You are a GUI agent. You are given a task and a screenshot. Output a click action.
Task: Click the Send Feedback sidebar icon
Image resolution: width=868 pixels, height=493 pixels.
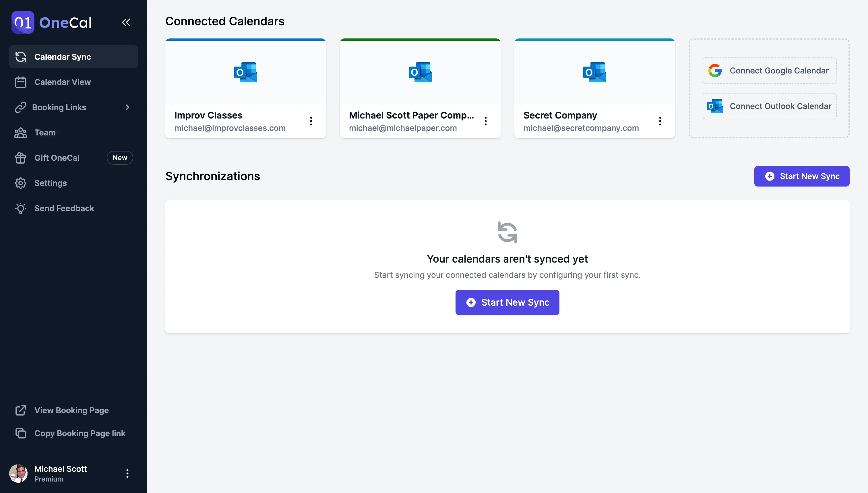click(20, 209)
